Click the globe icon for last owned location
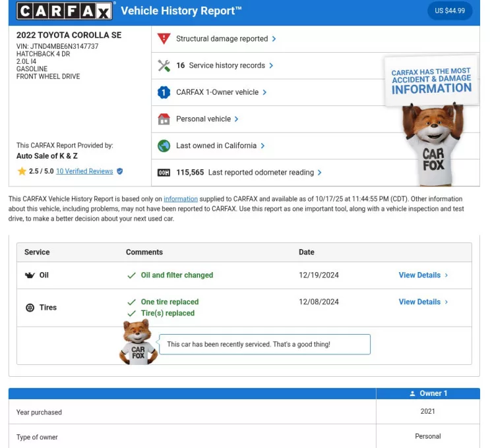The width and height of the screenshot is (490, 448). (164, 146)
